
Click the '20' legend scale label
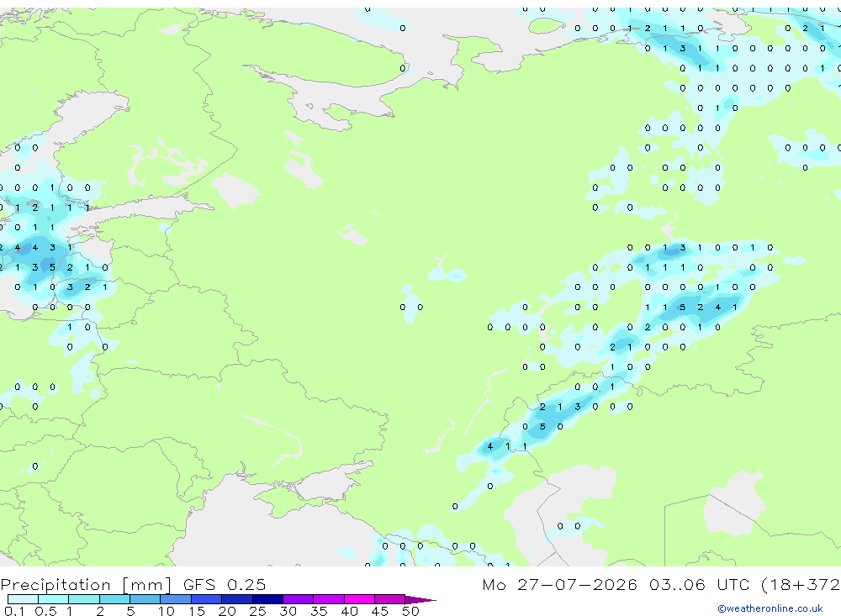[x=227, y=611]
